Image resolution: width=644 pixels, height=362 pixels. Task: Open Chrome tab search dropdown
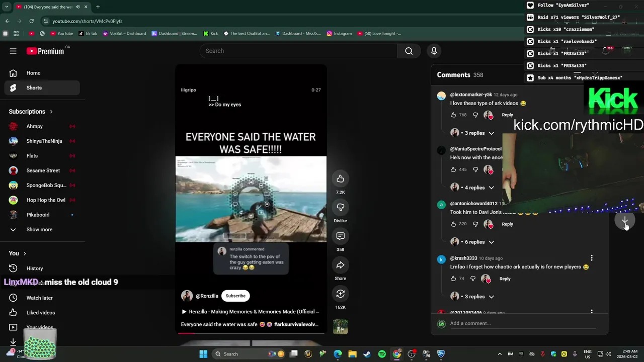[6, 7]
